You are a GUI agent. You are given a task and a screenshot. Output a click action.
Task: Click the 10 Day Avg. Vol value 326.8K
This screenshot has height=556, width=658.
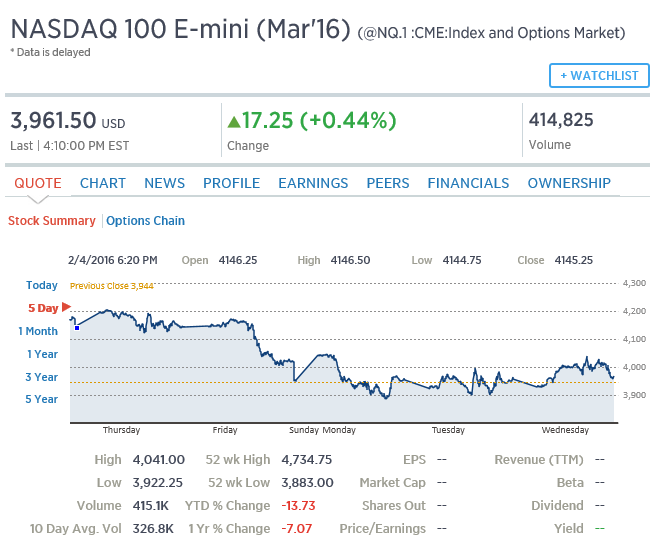click(x=153, y=529)
